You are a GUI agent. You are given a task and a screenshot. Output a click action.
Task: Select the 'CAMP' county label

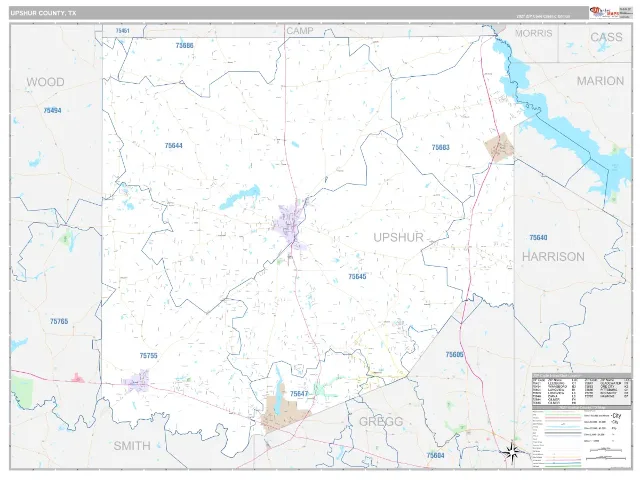tap(300, 31)
